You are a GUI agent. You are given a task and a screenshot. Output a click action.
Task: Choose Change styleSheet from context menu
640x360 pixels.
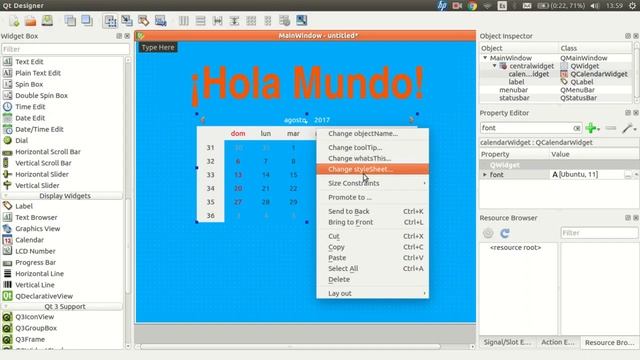point(372,169)
